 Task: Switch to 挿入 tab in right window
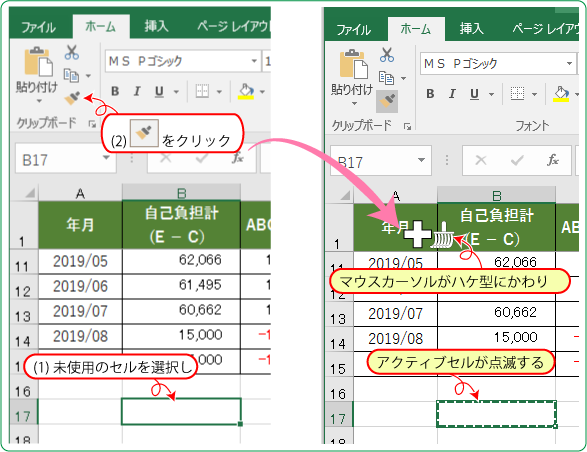472,29
